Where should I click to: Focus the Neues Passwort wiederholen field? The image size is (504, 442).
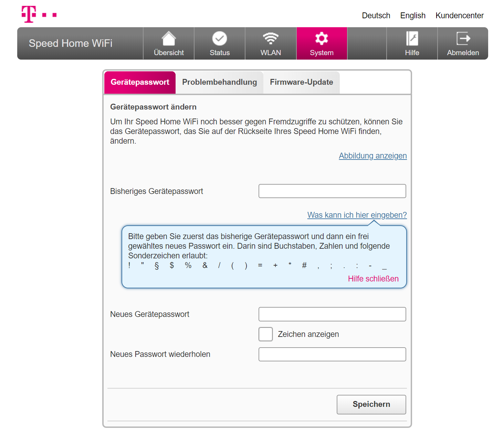click(x=332, y=354)
